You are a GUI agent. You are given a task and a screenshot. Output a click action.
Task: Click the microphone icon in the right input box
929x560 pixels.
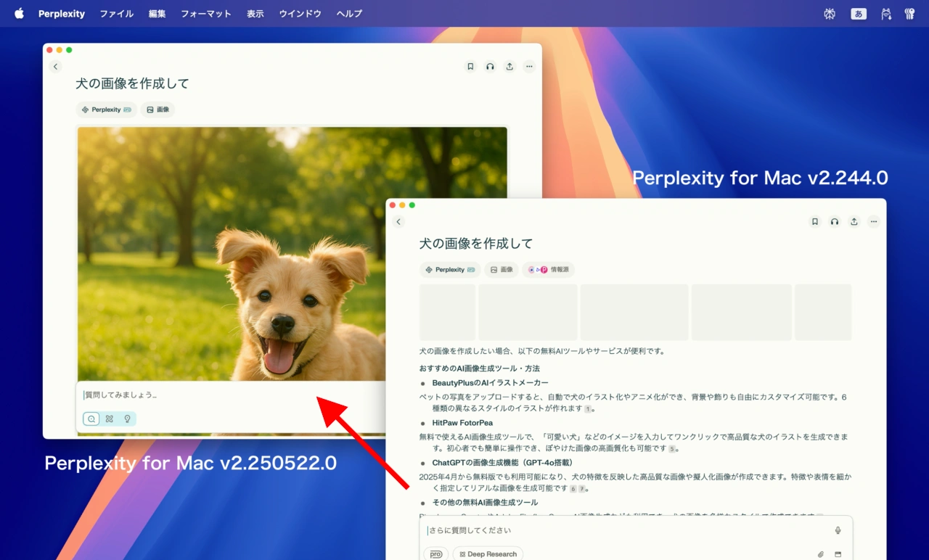838,530
